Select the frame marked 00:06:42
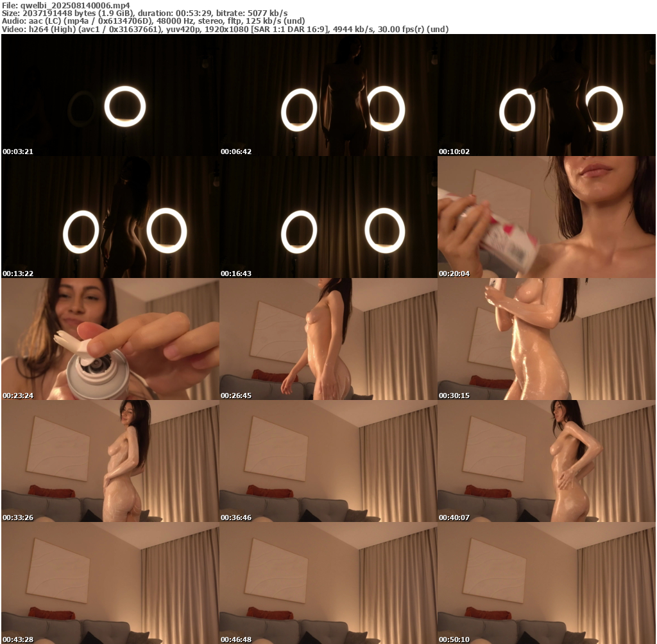This screenshot has width=657, height=644. (x=328, y=95)
